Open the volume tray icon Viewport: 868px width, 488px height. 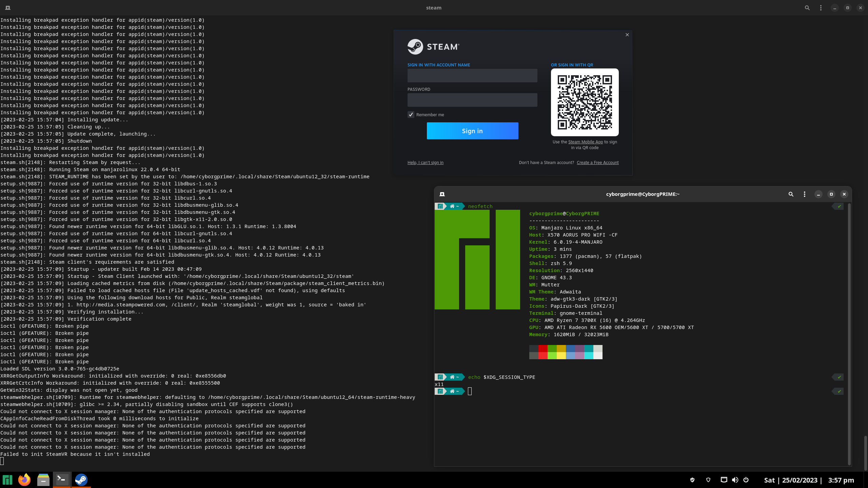pos(735,480)
